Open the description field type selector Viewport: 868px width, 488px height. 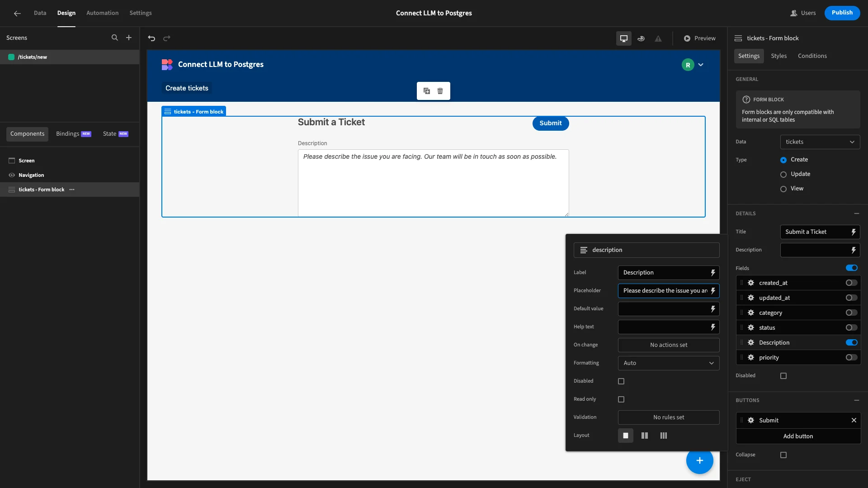tap(646, 250)
